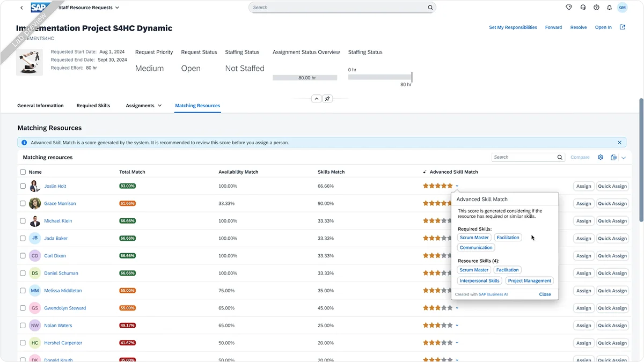
Task: Check the box for Grace Morrison
Action: pos(23,203)
